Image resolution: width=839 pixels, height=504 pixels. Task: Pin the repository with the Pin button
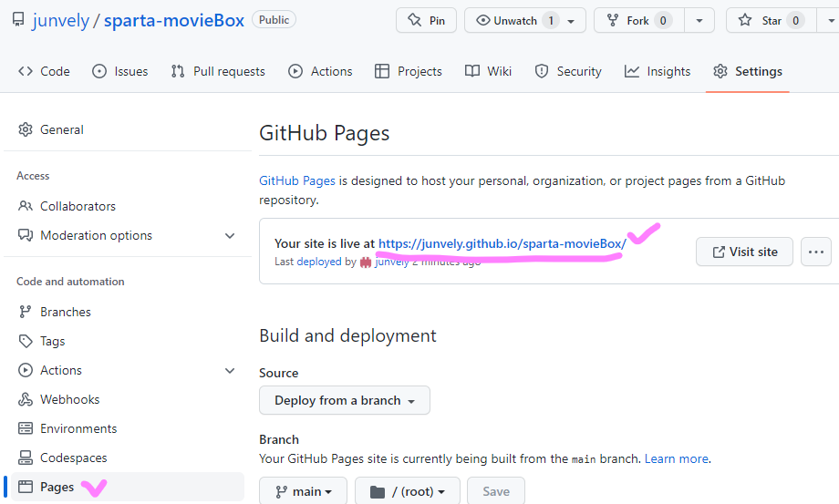pyautogui.click(x=426, y=20)
